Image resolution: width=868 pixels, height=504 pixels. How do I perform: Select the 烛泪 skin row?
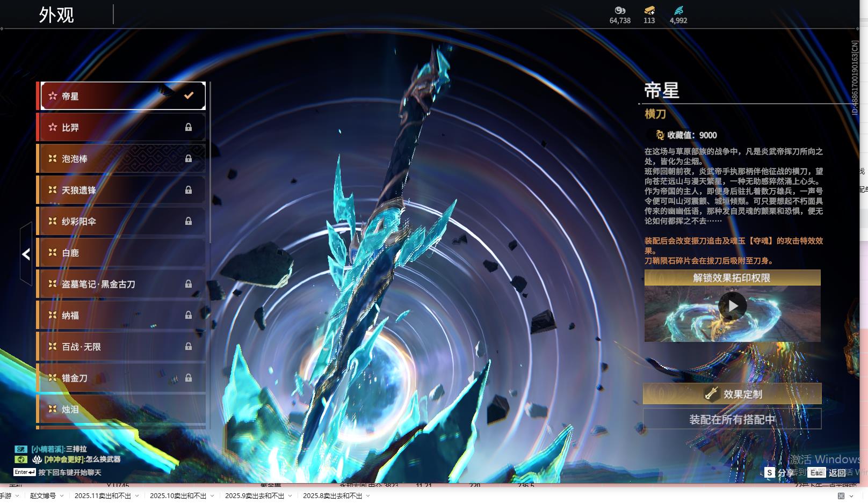coord(121,409)
